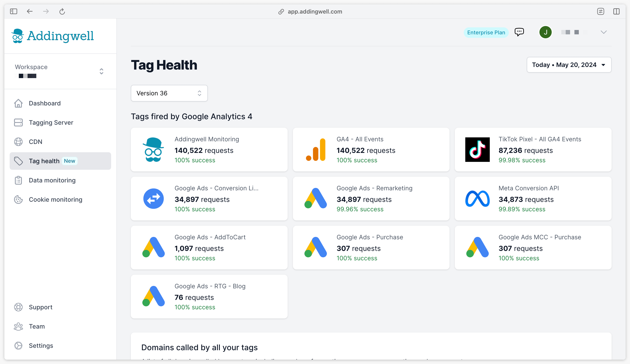Click TikTok Pixel - All GA4 Events title

pyautogui.click(x=540, y=139)
